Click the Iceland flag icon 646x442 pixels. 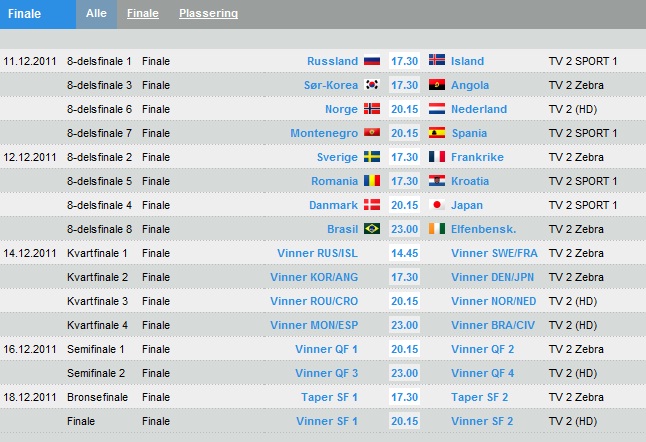(437, 60)
